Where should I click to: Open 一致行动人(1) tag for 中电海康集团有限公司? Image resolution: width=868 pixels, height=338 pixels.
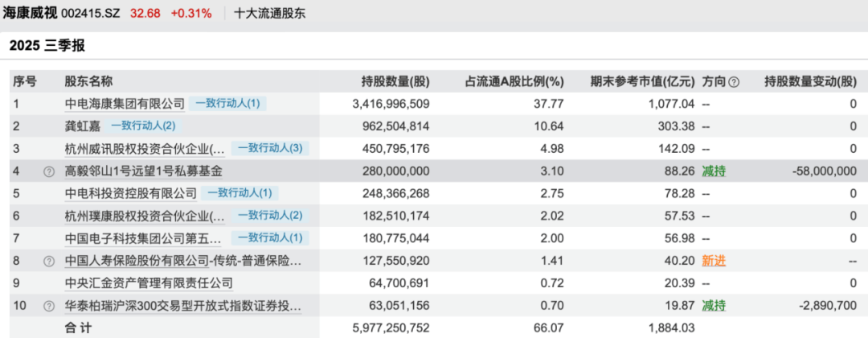pyautogui.click(x=228, y=104)
